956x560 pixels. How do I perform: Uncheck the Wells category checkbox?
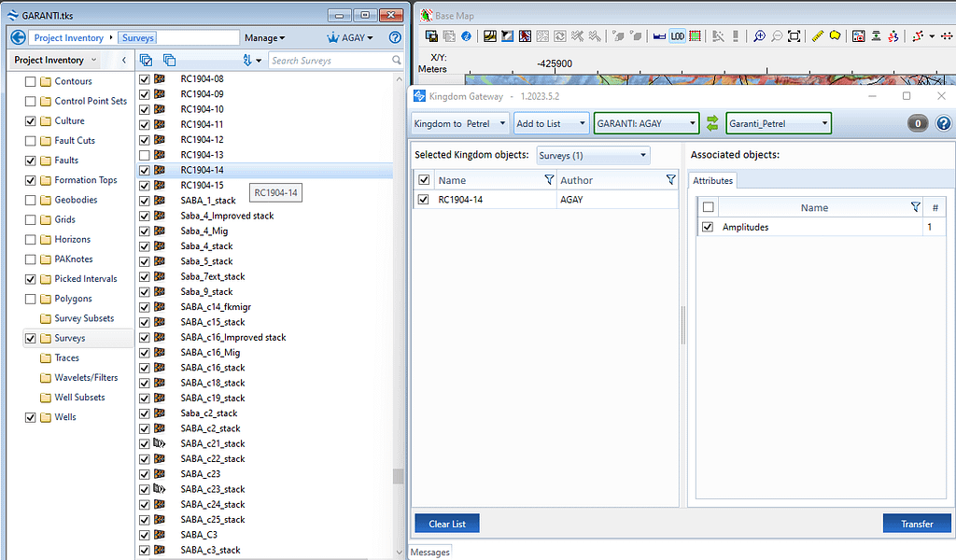pyautogui.click(x=30, y=417)
